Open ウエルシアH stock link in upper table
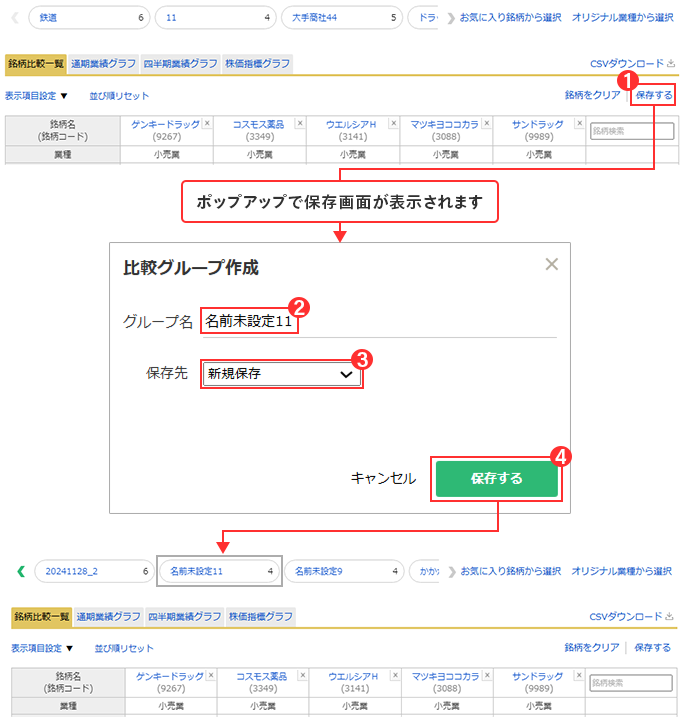 click(x=351, y=124)
